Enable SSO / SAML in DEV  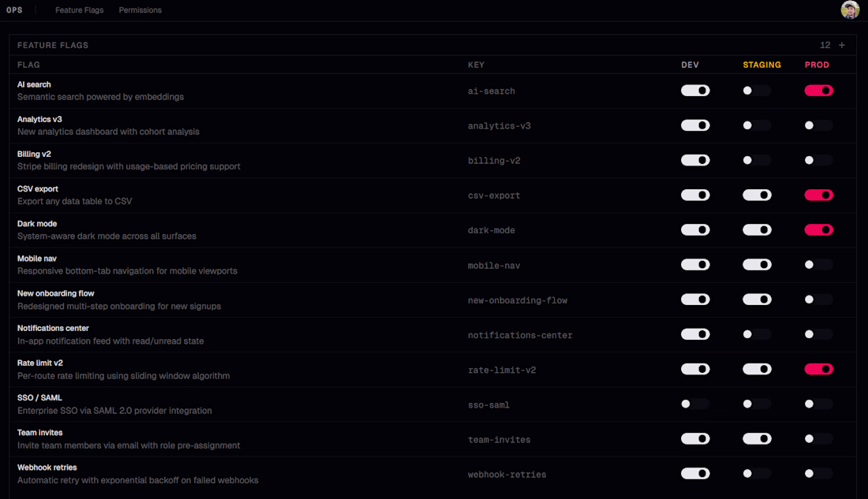(x=695, y=404)
